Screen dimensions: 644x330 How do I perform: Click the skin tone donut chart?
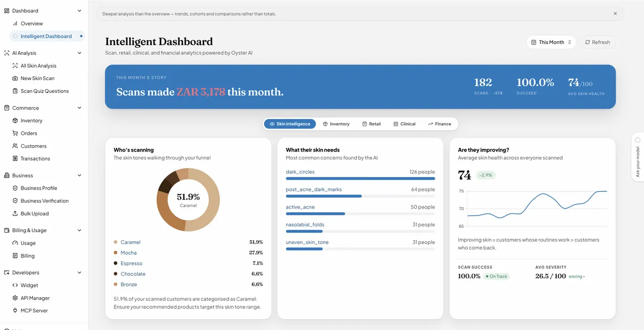coord(188,199)
